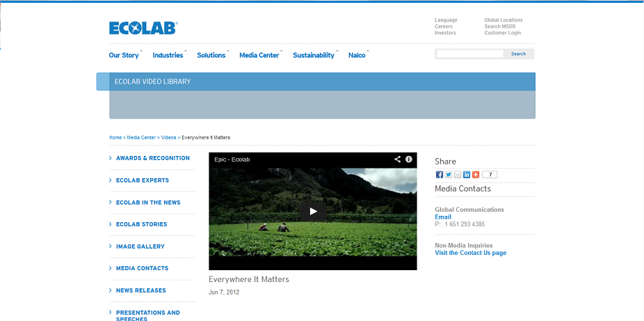Share the video on Facebook
The image size is (644, 321).
440,175
